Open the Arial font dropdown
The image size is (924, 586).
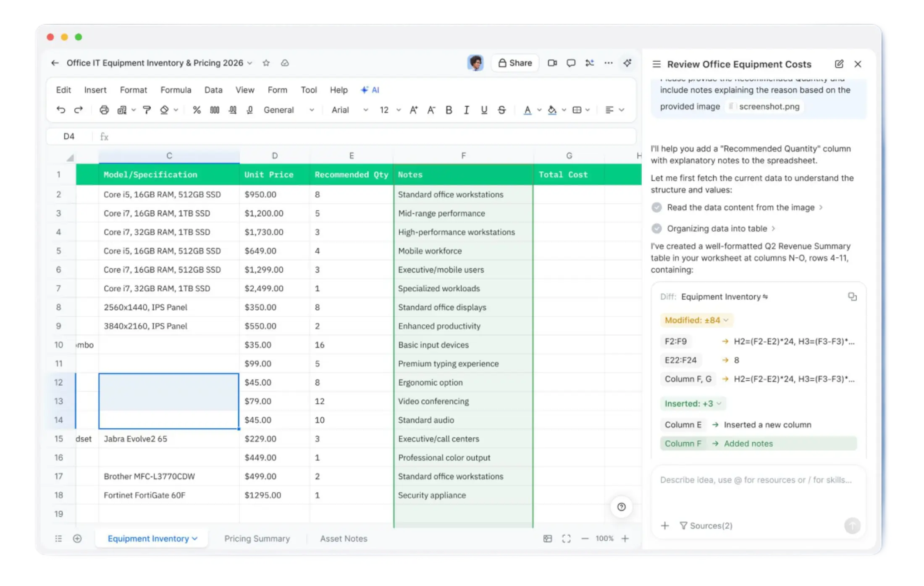(349, 110)
